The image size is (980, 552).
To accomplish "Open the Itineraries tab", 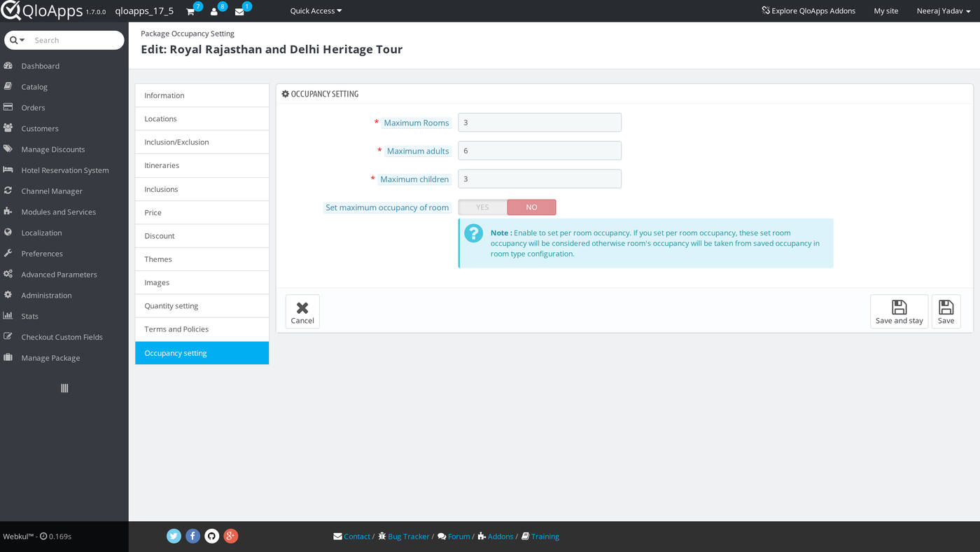I will tap(202, 165).
